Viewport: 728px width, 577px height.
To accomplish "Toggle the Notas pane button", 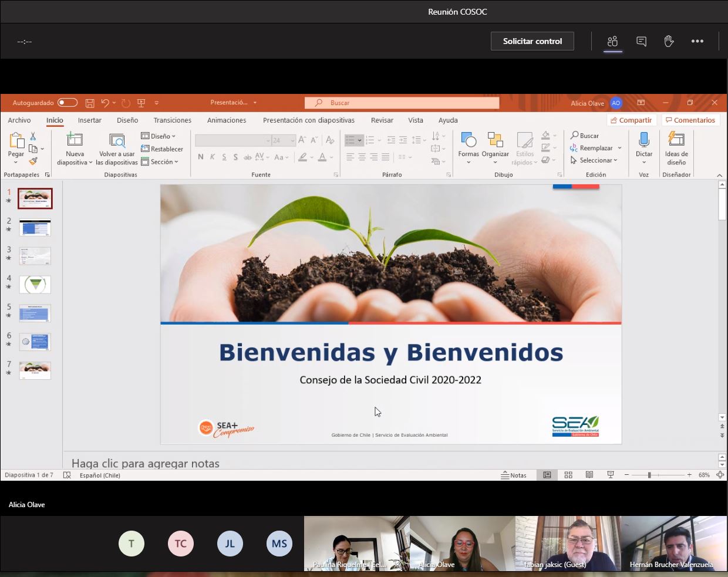I will point(514,475).
